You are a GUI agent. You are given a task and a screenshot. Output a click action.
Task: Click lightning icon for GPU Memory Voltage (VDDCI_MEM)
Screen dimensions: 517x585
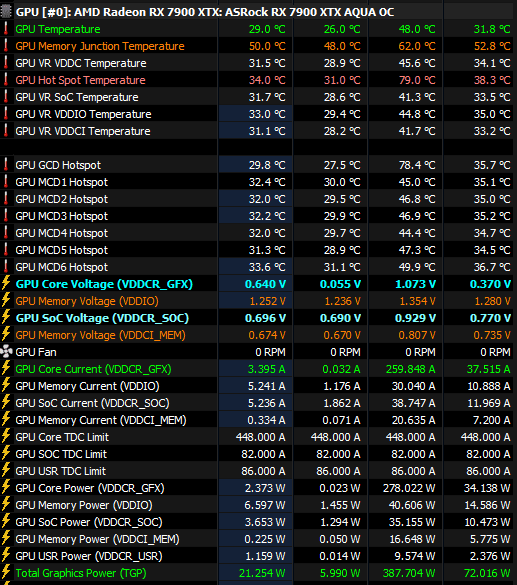(6, 335)
